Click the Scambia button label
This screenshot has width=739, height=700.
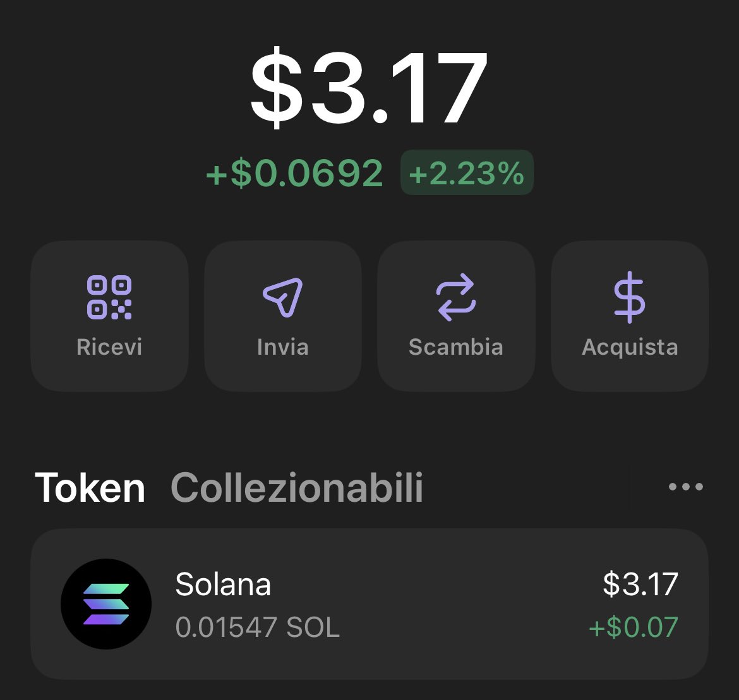456,347
